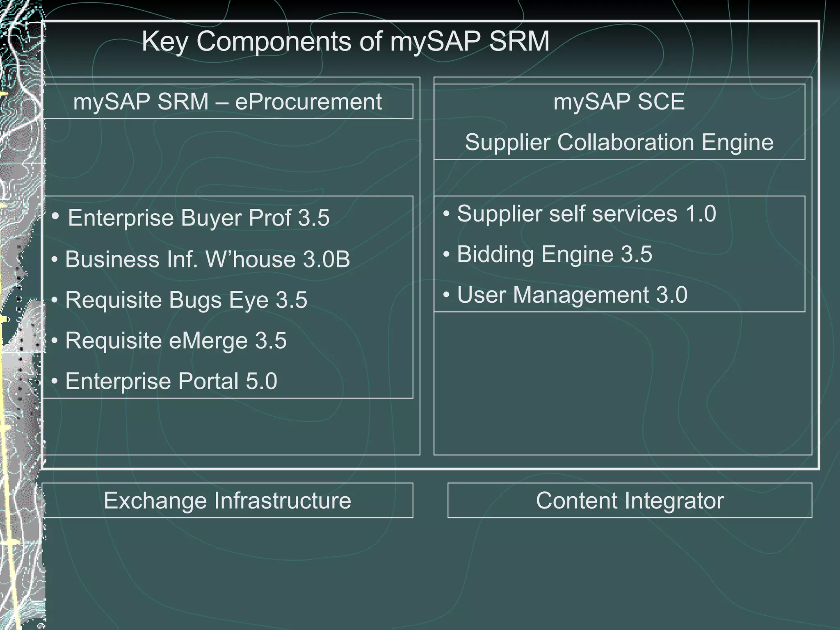Click the 'Content Integrator' box
The image size is (840, 630).
(x=630, y=500)
